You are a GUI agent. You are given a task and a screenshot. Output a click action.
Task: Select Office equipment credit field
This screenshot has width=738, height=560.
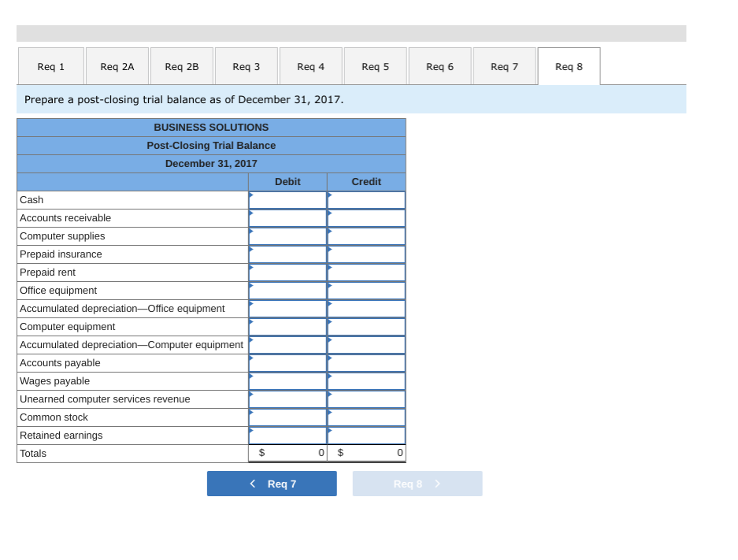click(366, 291)
